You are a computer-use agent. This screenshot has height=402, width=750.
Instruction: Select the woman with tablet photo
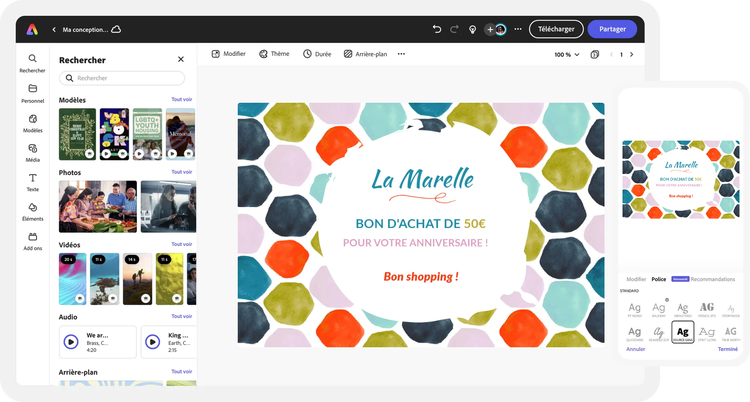pos(168,207)
